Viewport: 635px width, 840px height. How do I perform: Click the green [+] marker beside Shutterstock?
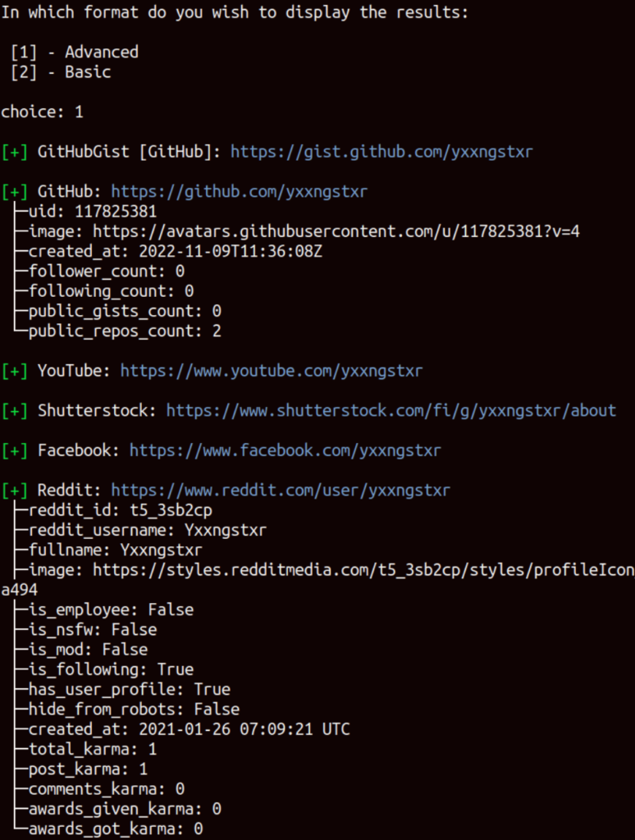coord(15,411)
